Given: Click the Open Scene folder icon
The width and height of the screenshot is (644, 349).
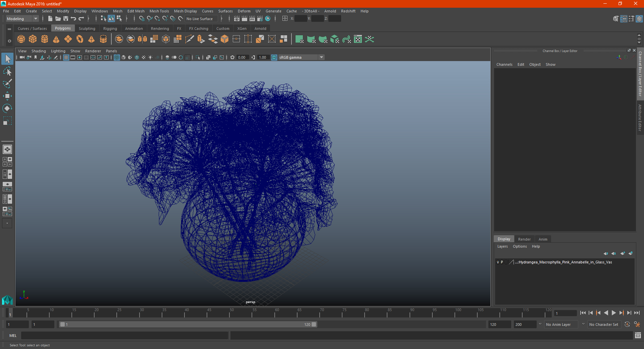Looking at the screenshot, I should [x=58, y=19].
